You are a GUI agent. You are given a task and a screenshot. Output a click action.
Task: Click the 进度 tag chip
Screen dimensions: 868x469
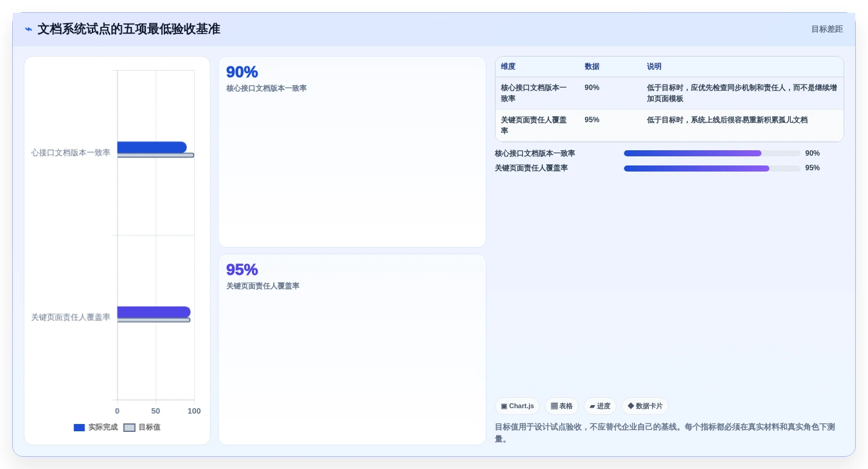click(x=600, y=406)
